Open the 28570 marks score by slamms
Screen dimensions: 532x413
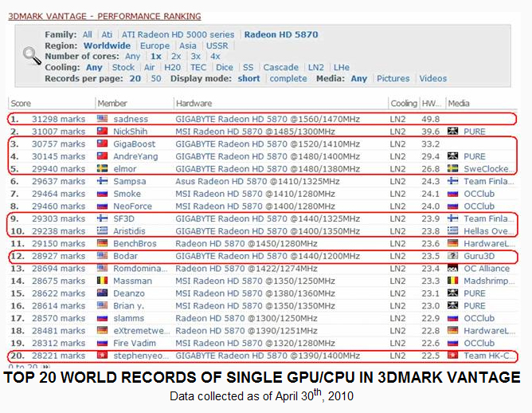58,318
